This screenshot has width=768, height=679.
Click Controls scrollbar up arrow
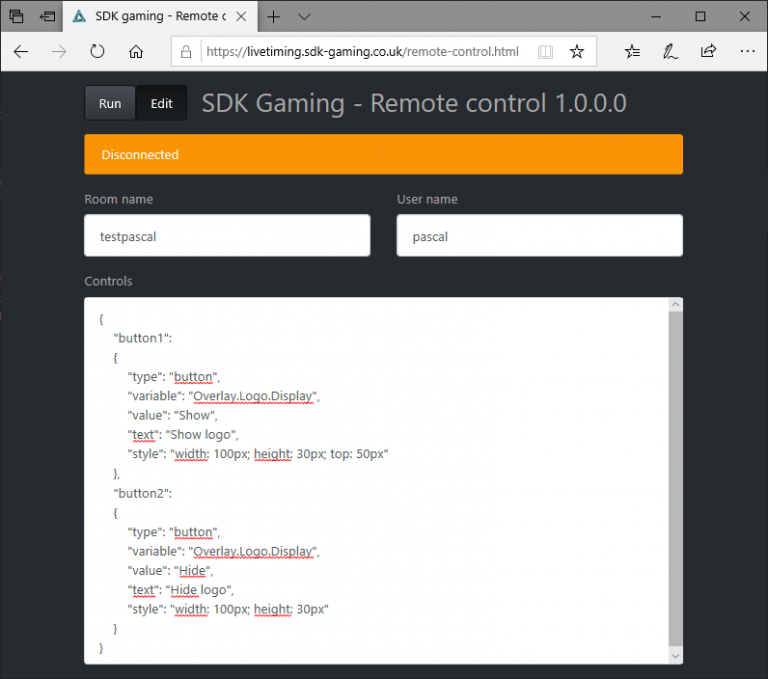point(675,304)
